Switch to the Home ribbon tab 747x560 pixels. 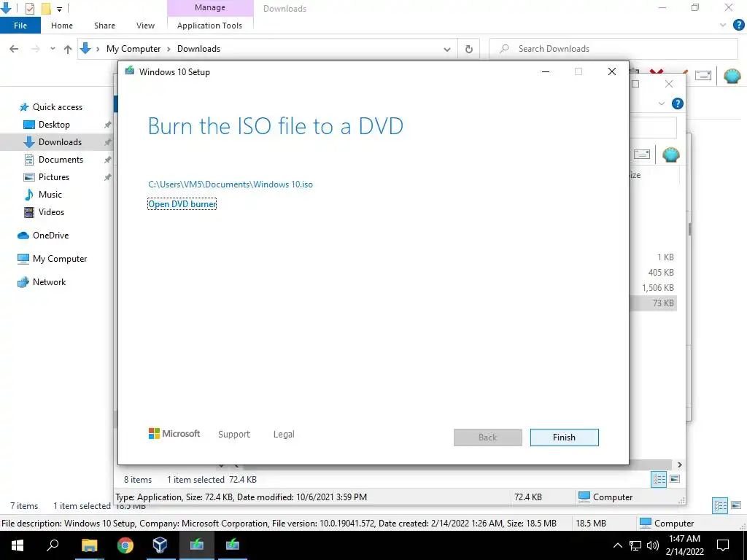[62, 26]
